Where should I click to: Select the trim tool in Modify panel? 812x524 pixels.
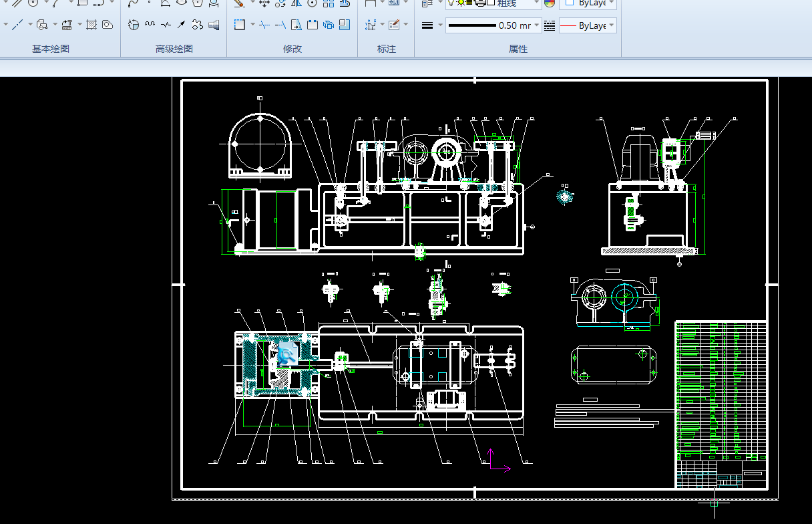pos(264,25)
